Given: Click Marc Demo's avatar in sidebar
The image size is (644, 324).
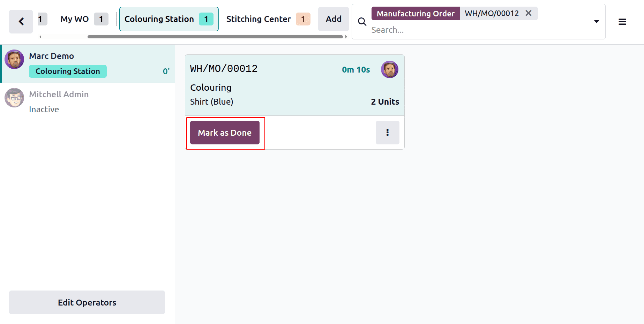Looking at the screenshot, I should point(14,59).
